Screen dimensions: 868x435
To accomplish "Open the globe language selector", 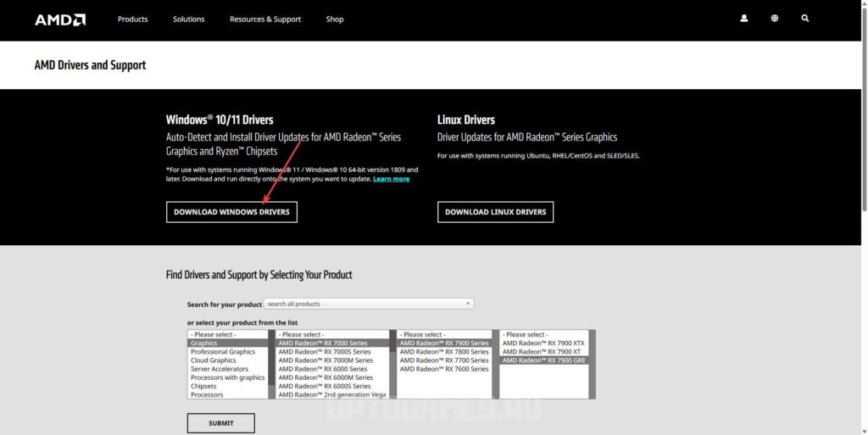I will click(775, 19).
